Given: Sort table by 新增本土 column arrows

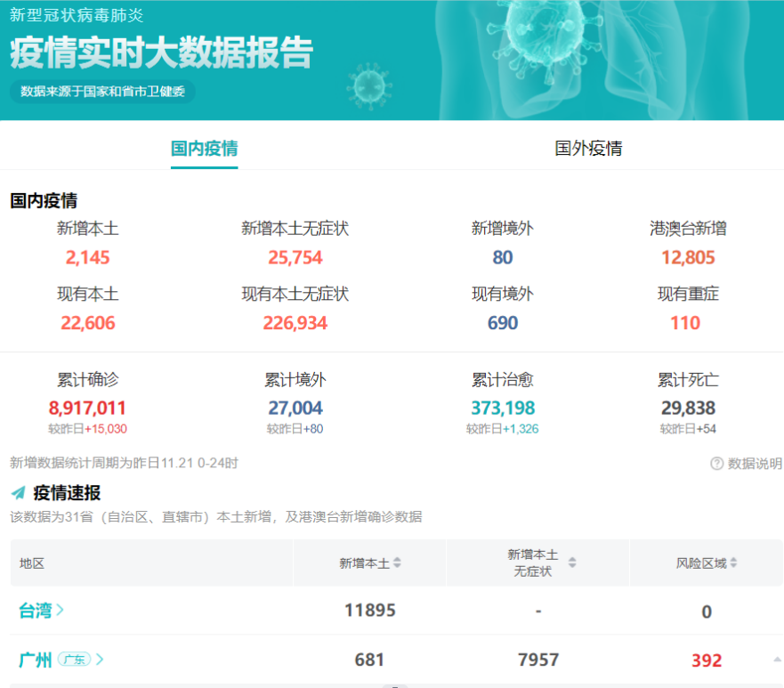Looking at the screenshot, I should point(397,563).
